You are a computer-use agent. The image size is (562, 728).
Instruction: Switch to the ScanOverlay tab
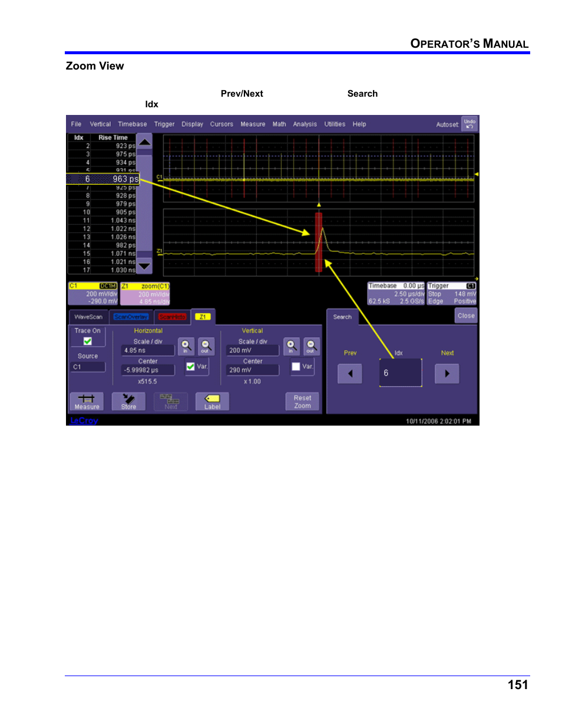click(x=131, y=317)
